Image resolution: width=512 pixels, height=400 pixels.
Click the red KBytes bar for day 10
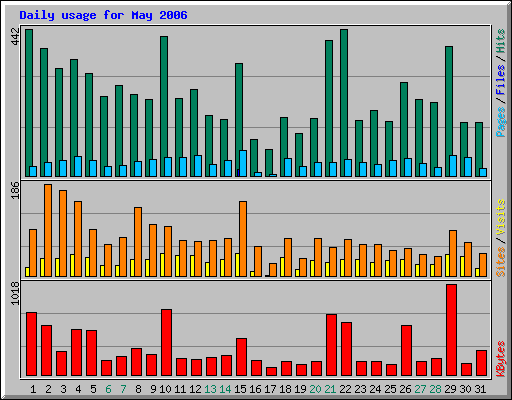pos(166,343)
